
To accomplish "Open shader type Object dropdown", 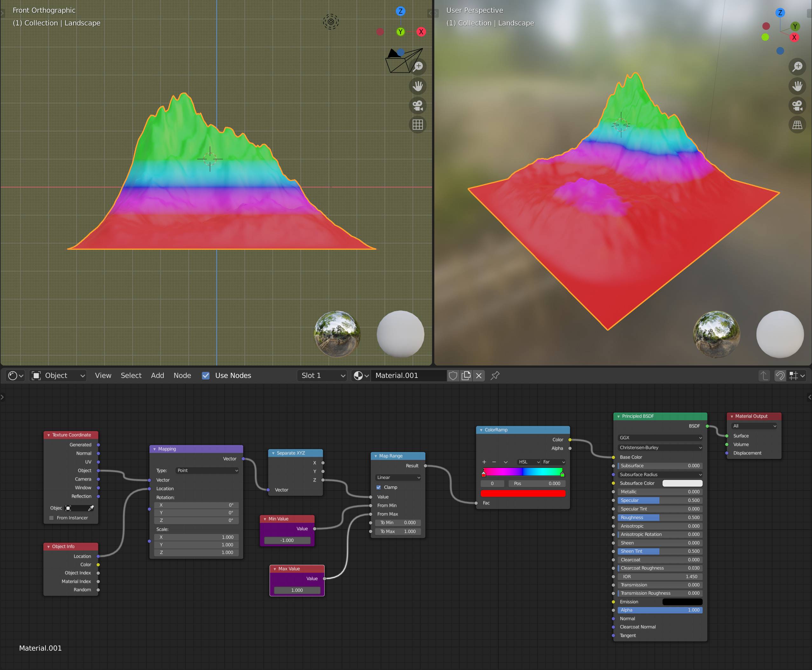I will 58,376.
